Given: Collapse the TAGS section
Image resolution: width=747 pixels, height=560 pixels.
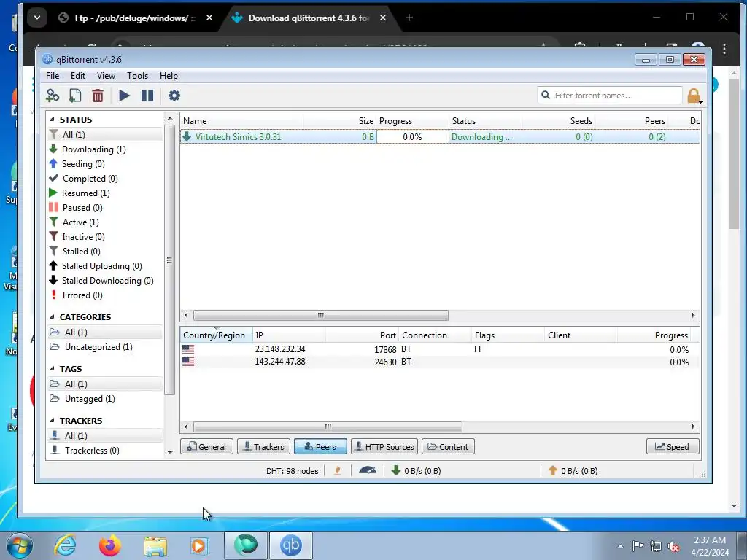Looking at the screenshot, I should click(x=52, y=369).
